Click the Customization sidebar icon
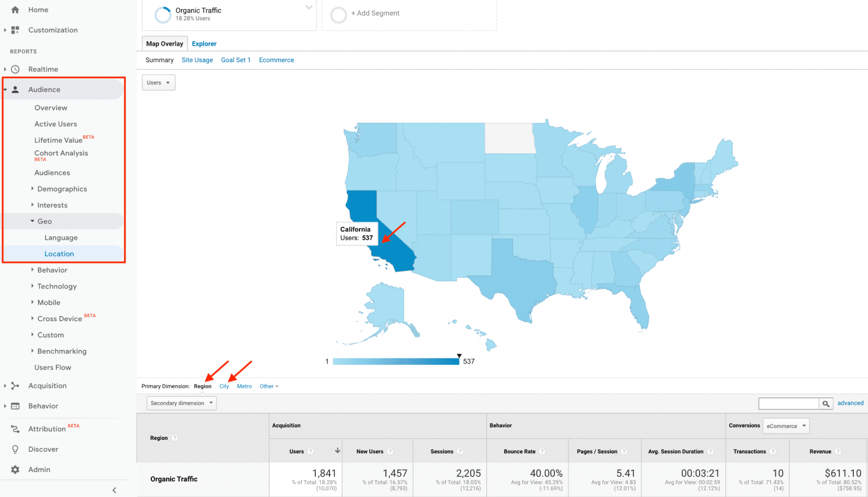The image size is (868, 497). 16,30
